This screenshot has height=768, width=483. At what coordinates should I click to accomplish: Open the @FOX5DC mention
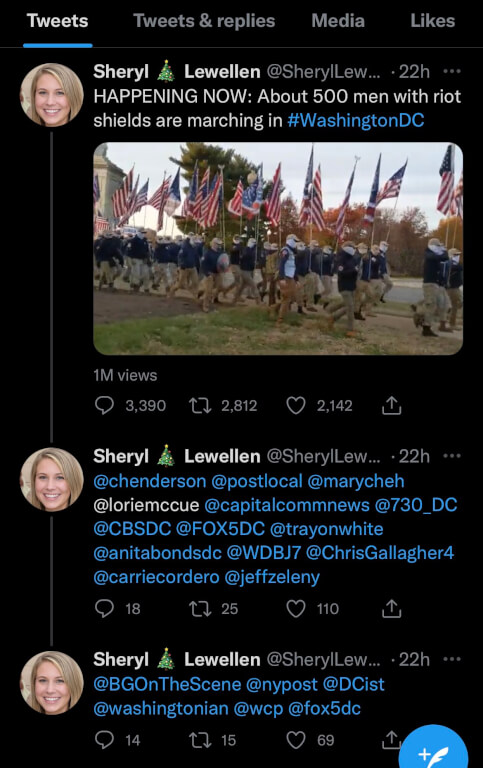pos(220,529)
